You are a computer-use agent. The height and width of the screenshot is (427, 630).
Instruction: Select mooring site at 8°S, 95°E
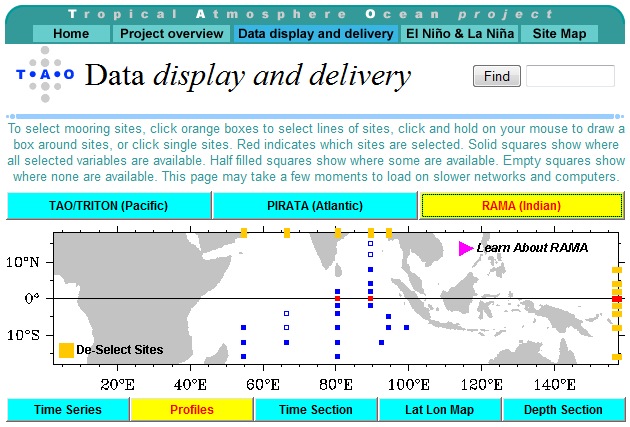389,328
